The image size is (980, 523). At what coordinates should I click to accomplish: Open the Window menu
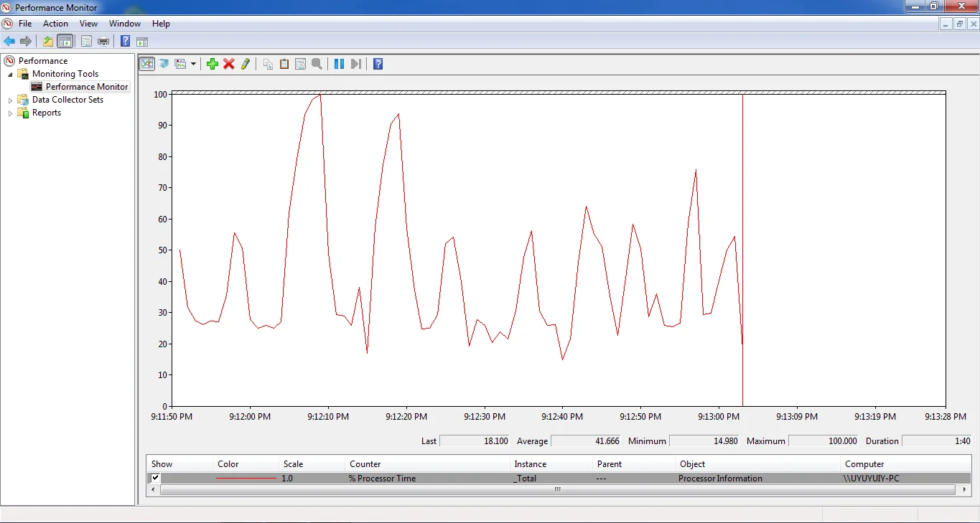[x=125, y=24]
